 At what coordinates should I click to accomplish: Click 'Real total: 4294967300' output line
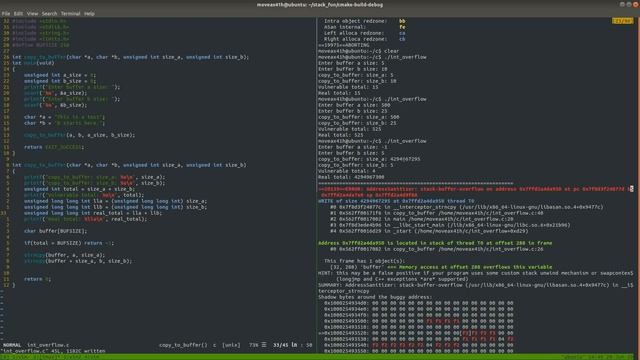point(351,177)
